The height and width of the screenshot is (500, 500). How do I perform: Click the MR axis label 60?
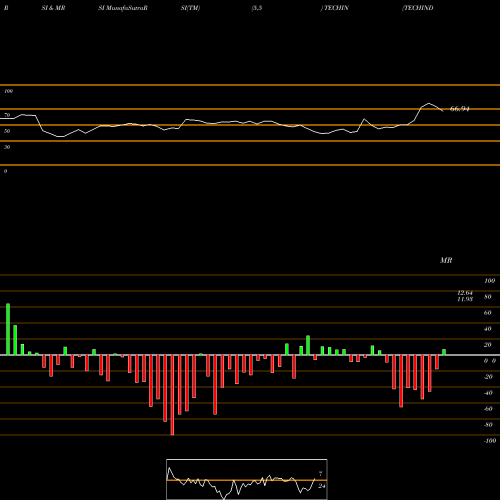[488, 313]
